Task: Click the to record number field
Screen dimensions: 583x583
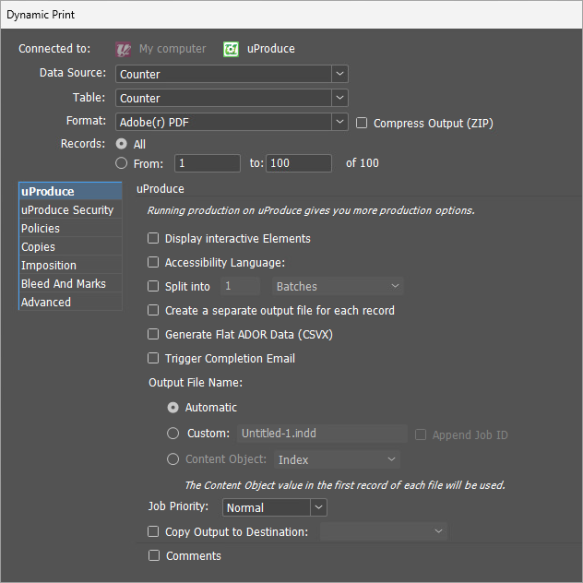Action: (x=299, y=163)
